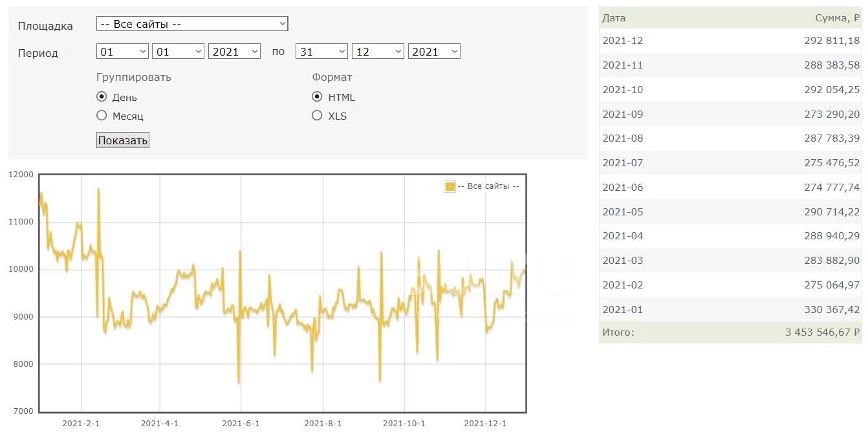868x434 pixels.
Task: Expand the end day 31 dropdown
Action: [321, 52]
